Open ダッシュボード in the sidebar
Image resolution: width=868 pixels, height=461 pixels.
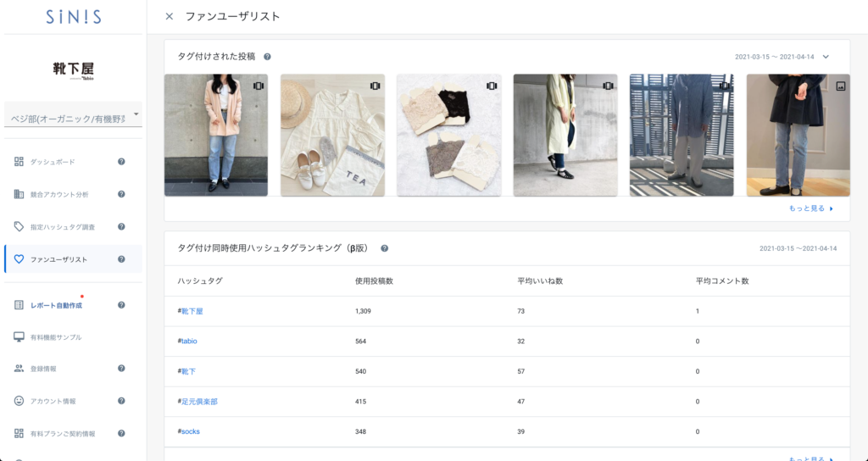click(53, 162)
